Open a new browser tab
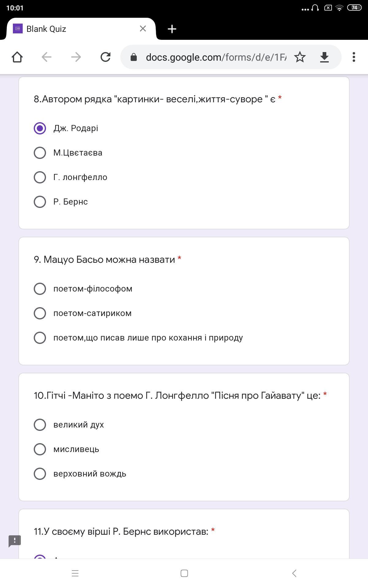 click(x=172, y=29)
